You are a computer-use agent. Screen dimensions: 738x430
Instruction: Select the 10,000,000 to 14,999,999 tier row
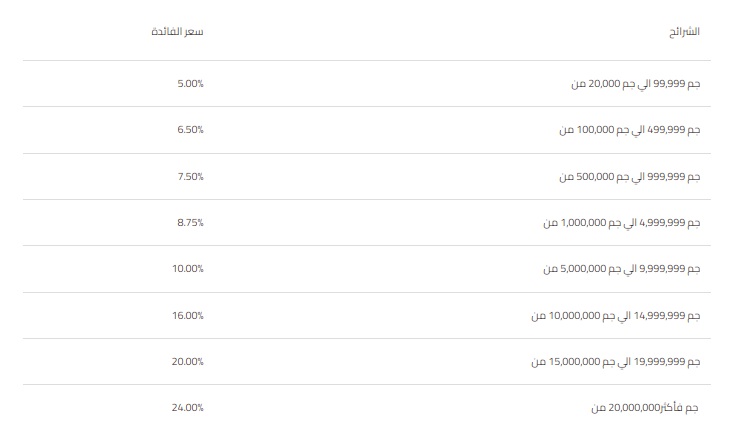(367, 316)
